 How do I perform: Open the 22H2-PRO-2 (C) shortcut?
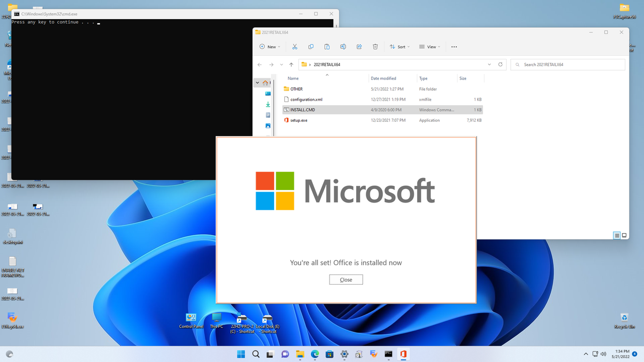point(242,323)
